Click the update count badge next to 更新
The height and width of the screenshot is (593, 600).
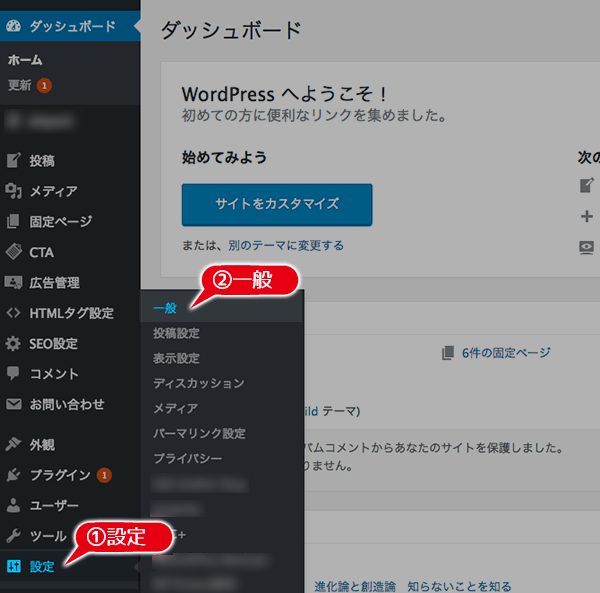click(x=44, y=86)
